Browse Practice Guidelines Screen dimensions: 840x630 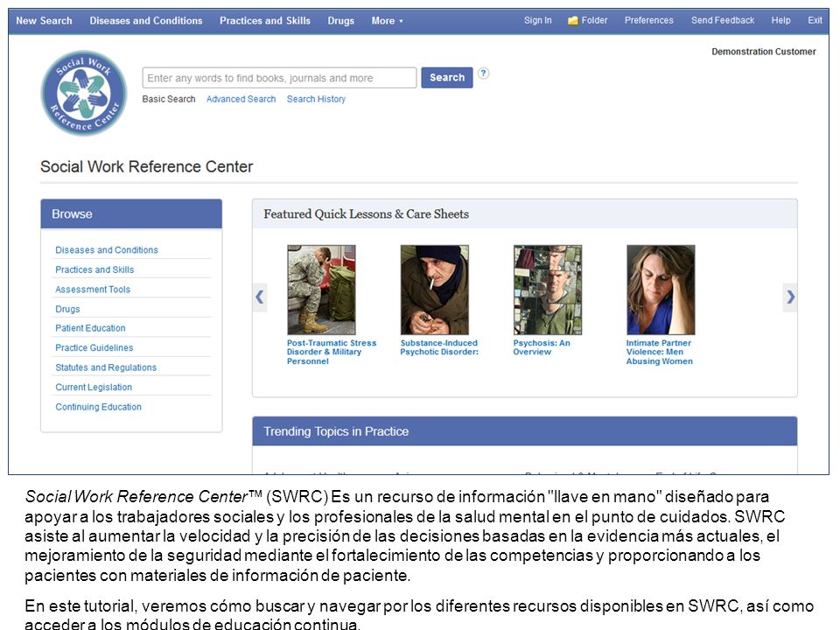point(94,347)
